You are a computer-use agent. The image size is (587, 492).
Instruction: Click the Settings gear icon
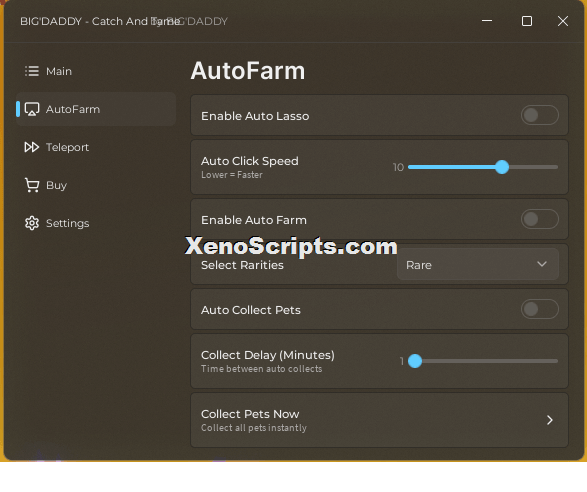32,223
